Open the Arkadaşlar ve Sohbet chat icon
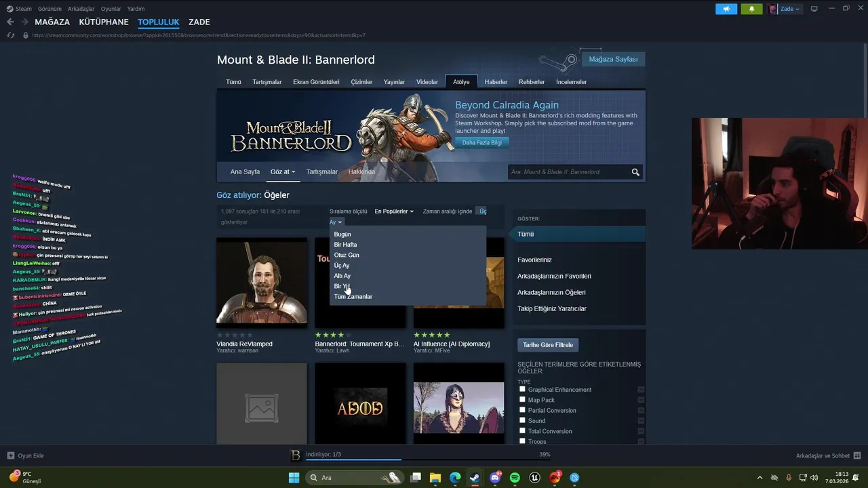 tap(857, 455)
